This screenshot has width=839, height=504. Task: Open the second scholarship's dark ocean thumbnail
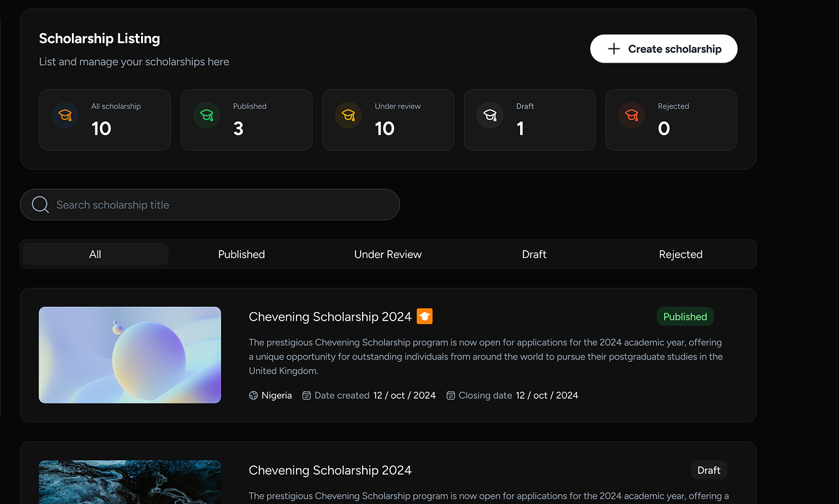130,482
